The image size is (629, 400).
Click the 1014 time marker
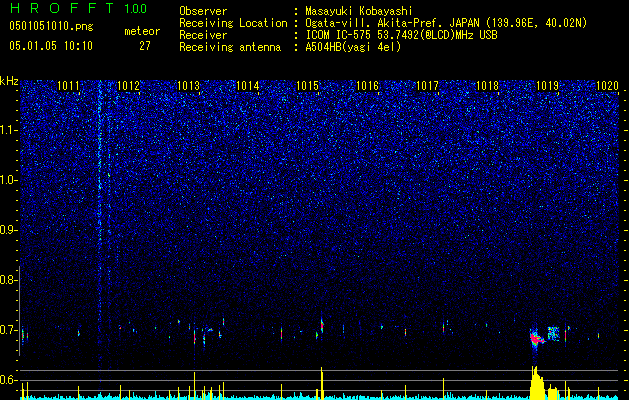(x=248, y=85)
